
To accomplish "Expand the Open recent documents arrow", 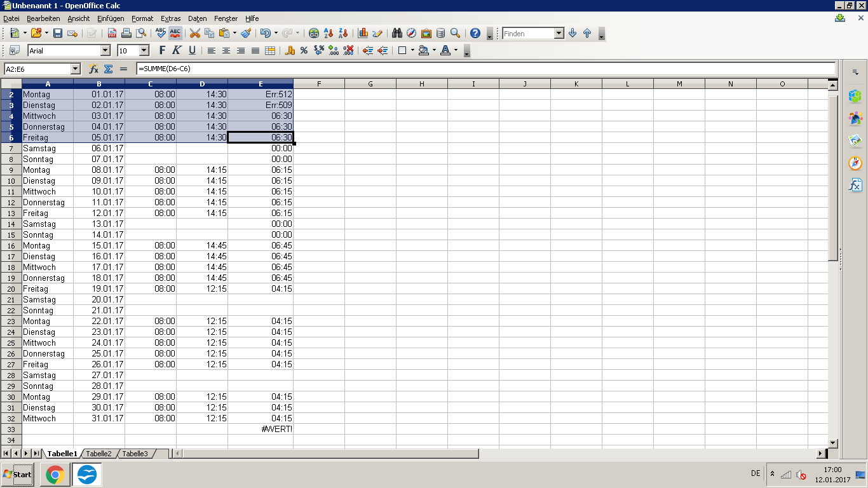I will pos(46,33).
